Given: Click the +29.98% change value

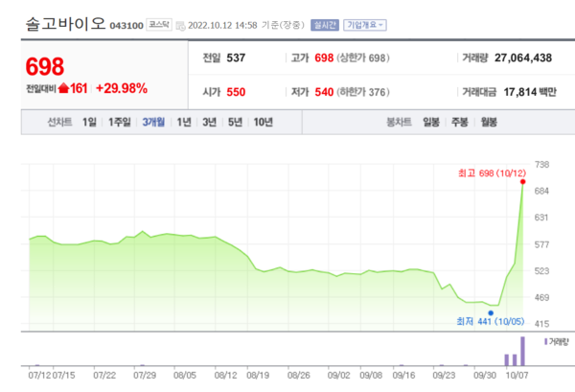Looking at the screenshot, I should (122, 88).
